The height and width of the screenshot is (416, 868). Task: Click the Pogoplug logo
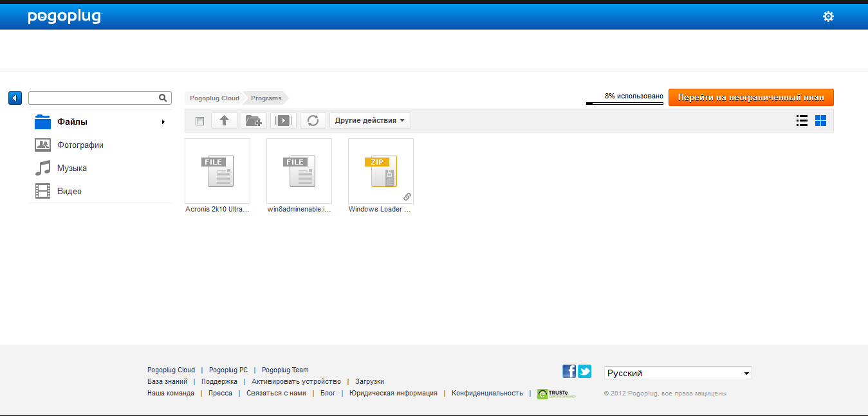click(65, 17)
